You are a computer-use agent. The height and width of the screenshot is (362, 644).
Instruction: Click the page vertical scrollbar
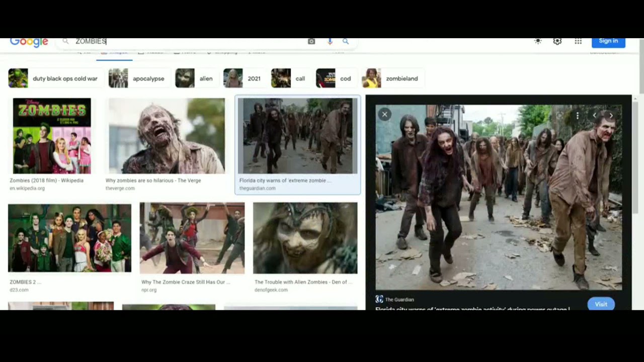(641, 65)
